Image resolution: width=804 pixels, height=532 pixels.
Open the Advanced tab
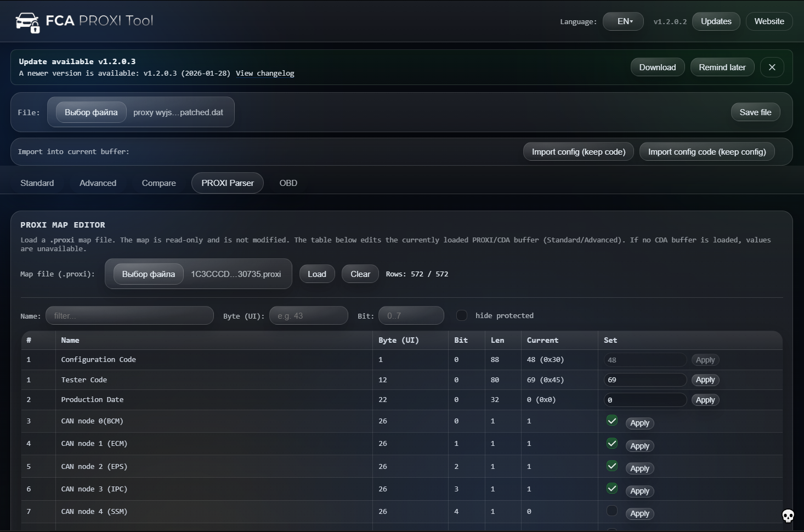[x=98, y=183]
